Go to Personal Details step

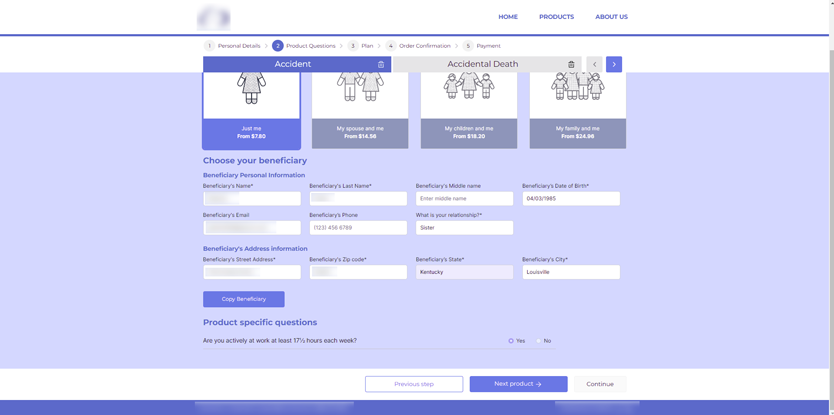point(238,46)
